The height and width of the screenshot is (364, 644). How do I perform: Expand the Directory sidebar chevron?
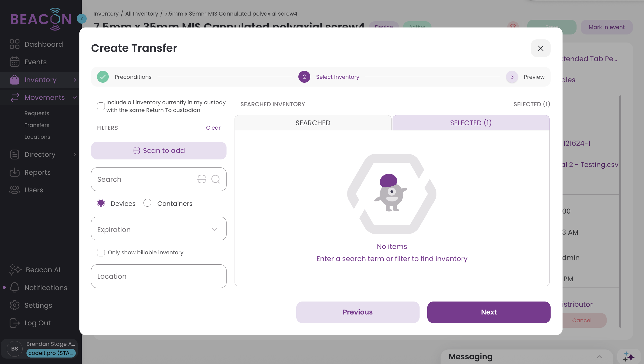[x=75, y=155]
